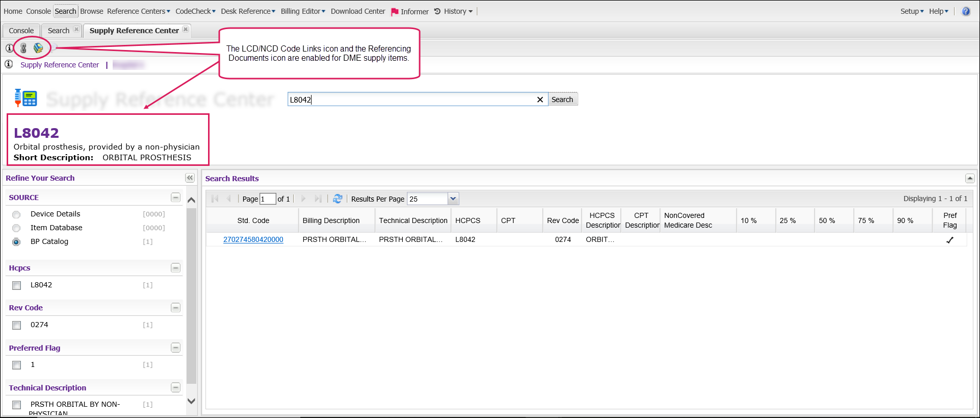Click the LCD/NCD Code Links icon
The image size is (980, 418).
tap(23, 48)
